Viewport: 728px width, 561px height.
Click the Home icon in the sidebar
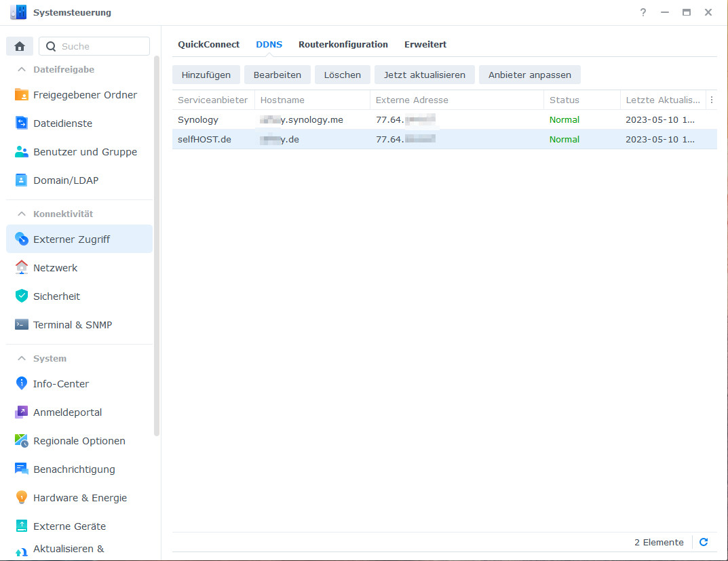20,46
